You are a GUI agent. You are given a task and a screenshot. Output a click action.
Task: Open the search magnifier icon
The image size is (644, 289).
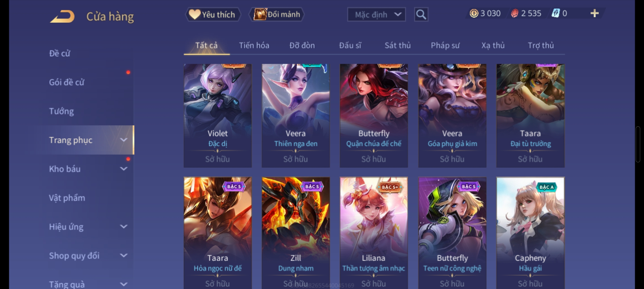point(421,14)
